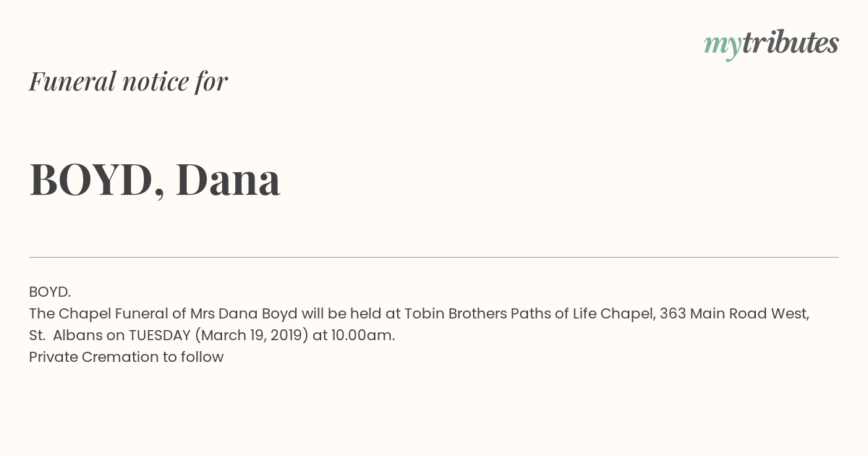Click the mytributes logo
The image size is (868, 456).
point(770,43)
